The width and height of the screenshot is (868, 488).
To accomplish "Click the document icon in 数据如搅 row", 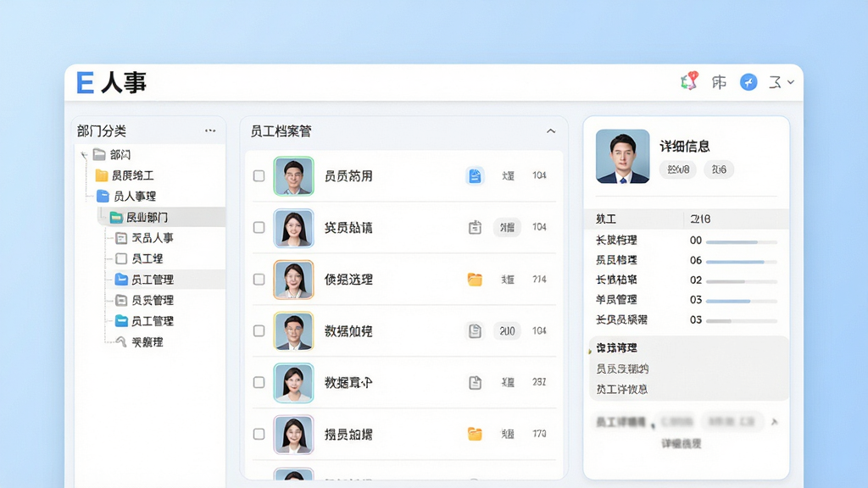I will (x=475, y=331).
